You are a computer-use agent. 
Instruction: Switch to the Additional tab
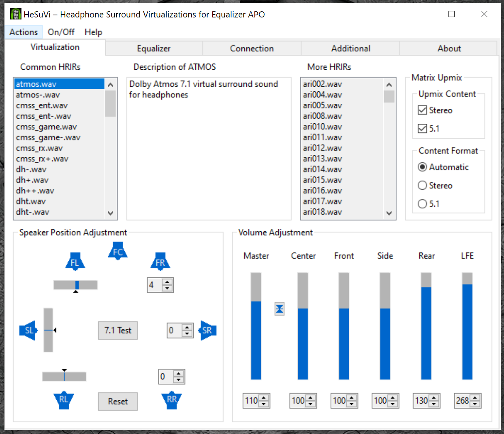351,48
